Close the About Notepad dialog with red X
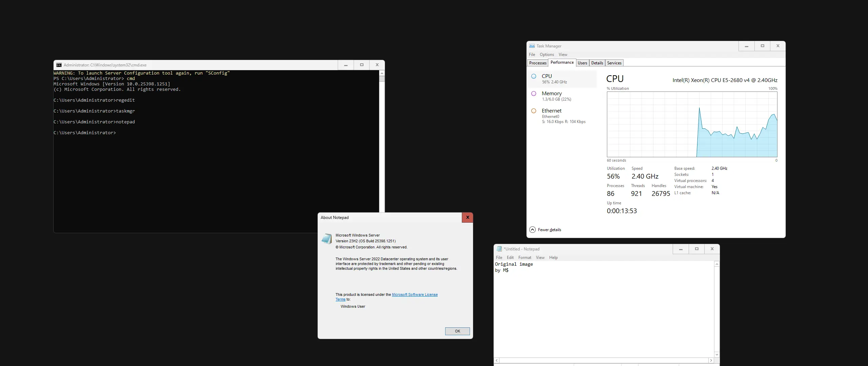The image size is (868, 366). [467, 218]
